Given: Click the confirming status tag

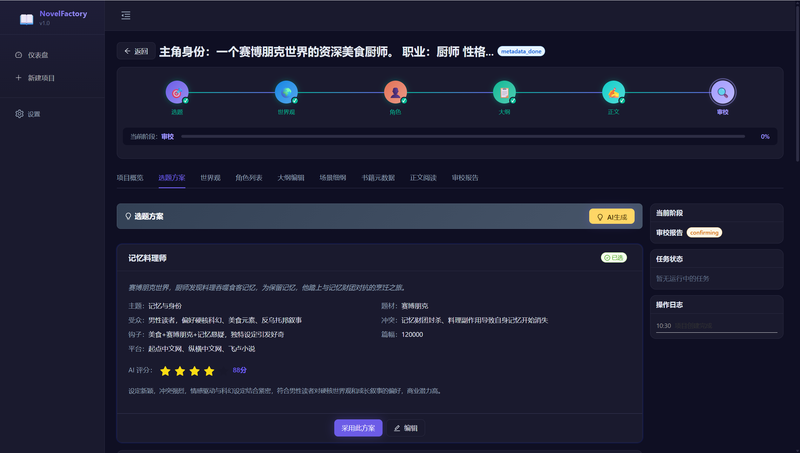Looking at the screenshot, I should click(704, 233).
